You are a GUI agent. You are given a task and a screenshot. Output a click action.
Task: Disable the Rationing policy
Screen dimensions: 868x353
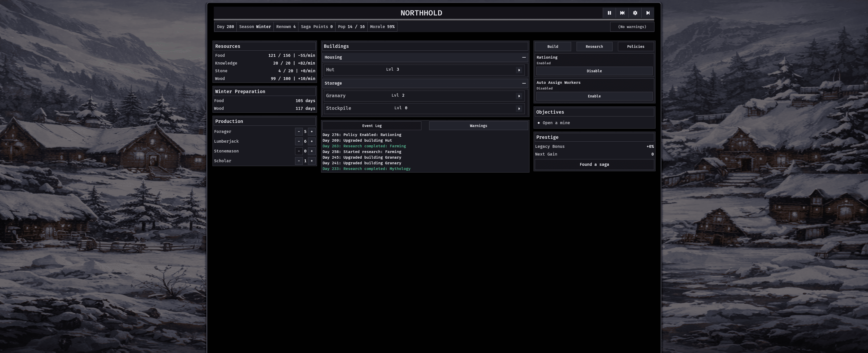(x=594, y=71)
